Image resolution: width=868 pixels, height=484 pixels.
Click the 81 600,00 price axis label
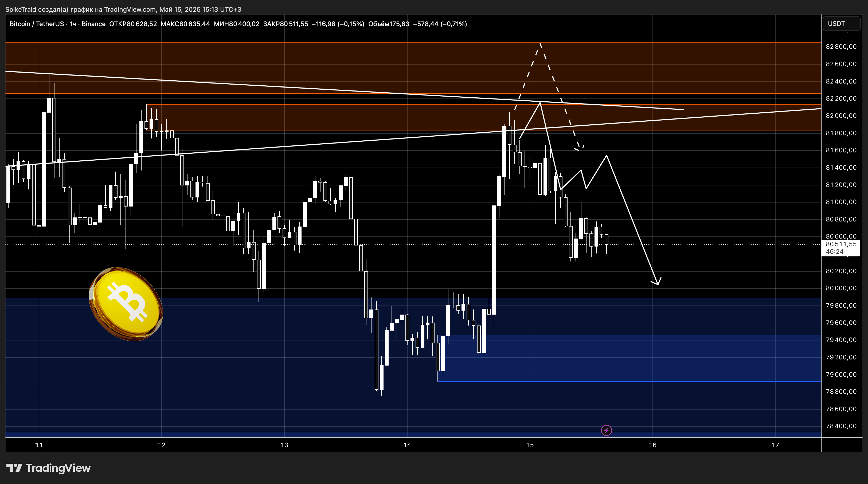pos(841,150)
